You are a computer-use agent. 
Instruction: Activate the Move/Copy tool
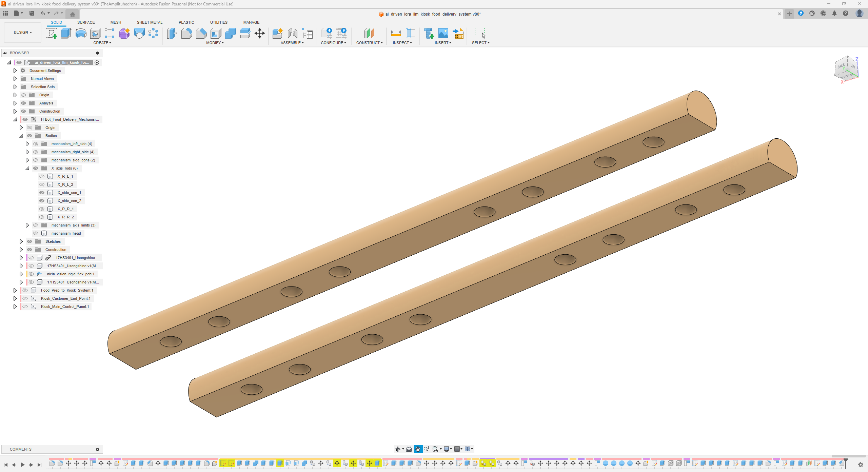pyautogui.click(x=260, y=33)
